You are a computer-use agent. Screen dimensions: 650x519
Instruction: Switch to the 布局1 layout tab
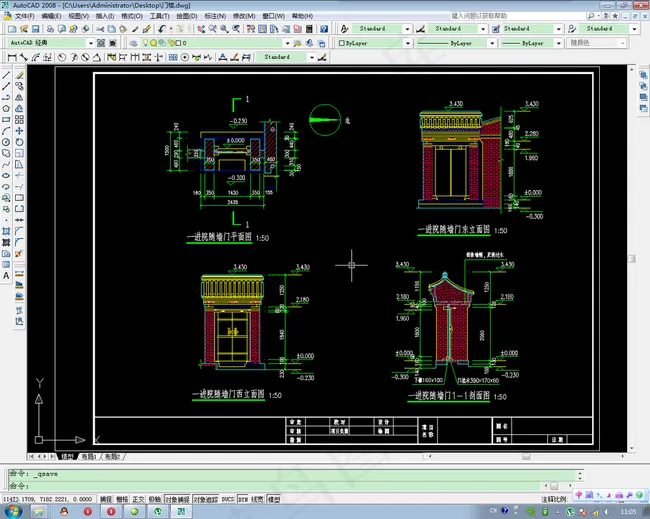(x=89, y=456)
